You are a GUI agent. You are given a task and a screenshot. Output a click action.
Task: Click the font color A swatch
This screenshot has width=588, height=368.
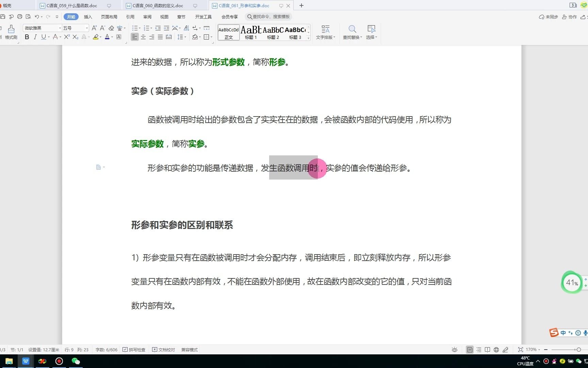pos(107,37)
